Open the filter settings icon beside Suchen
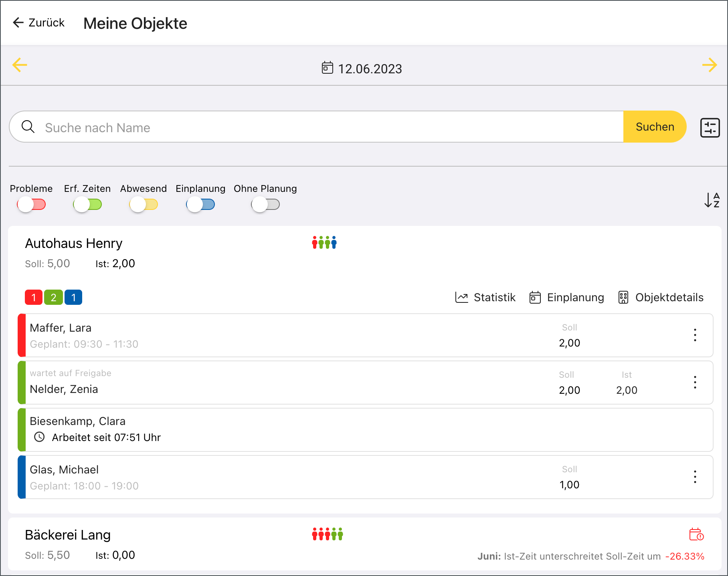The height and width of the screenshot is (576, 728). point(710,128)
